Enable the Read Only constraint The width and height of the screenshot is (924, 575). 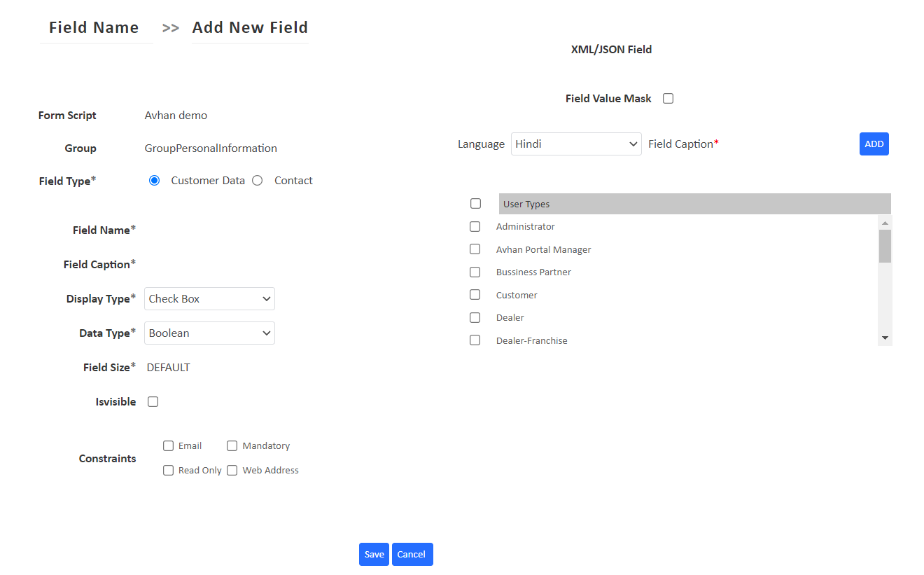point(168,470)
